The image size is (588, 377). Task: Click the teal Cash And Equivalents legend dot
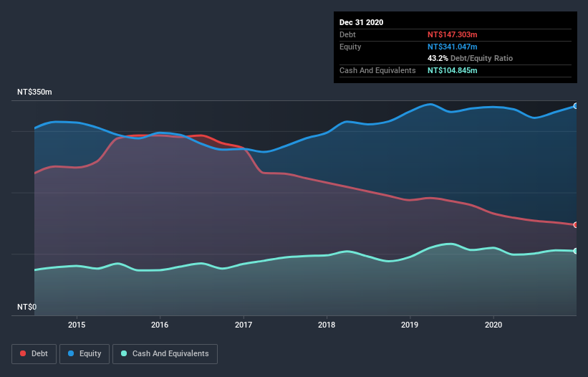click(123, 353)
